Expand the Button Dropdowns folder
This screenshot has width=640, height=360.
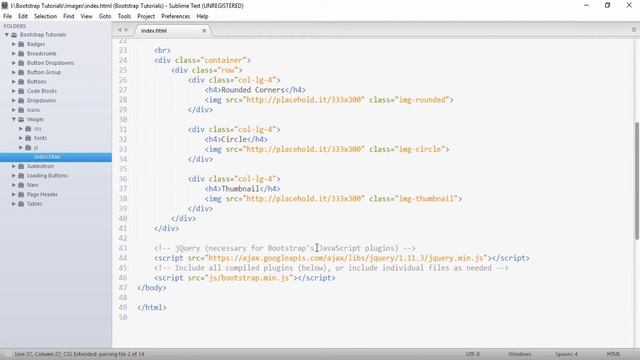[14, 63]
